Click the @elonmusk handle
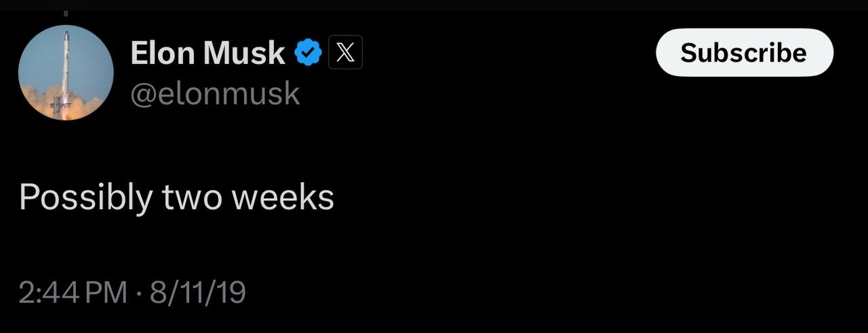The height and width of the screenshot is (333, 868). pyautogui.click(x=214, y=93)
